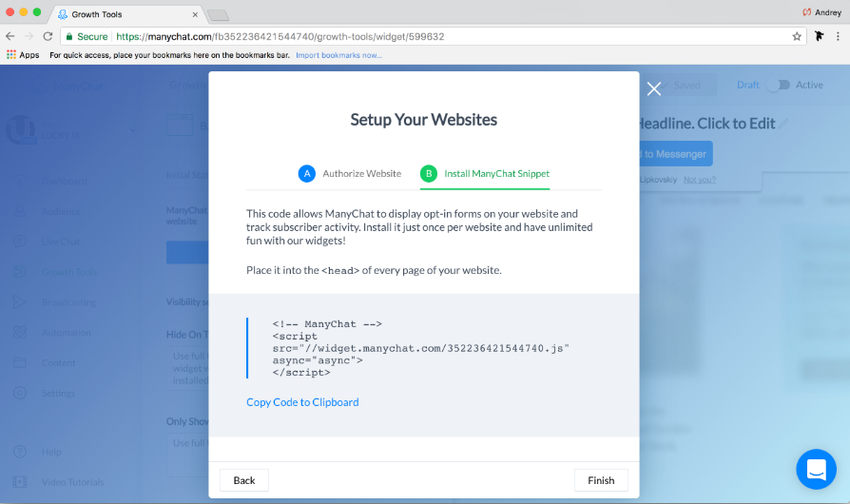The image size is (850, 504).
Task: Open Broadcasting in sidebar
Action: (x=68, y=302)
